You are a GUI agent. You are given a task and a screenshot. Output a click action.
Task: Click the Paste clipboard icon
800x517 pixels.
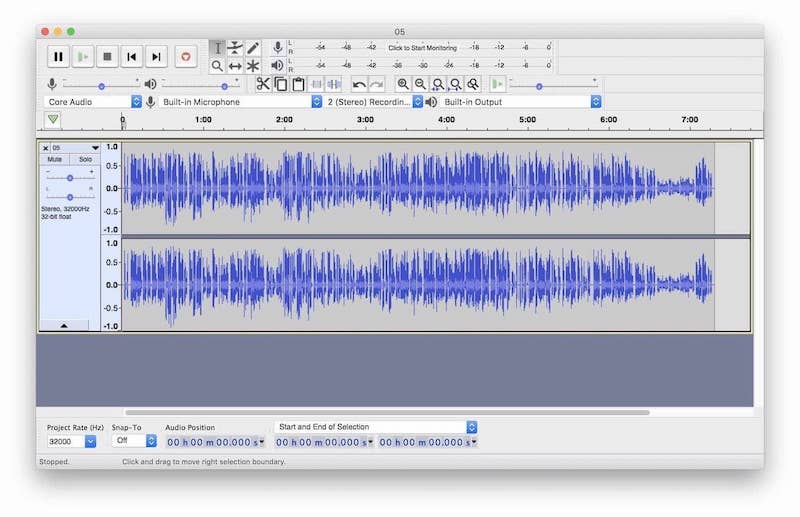pos(298,85)
